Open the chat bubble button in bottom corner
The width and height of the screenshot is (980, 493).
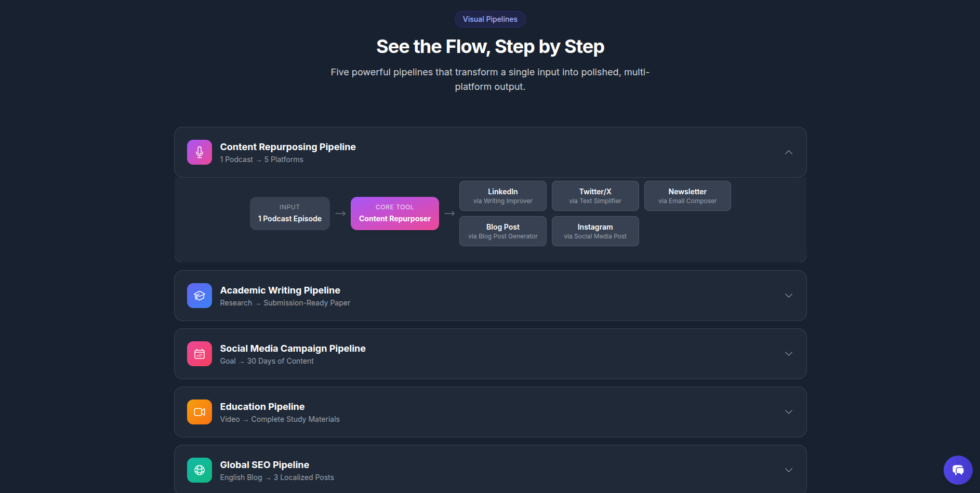(958, 470)
